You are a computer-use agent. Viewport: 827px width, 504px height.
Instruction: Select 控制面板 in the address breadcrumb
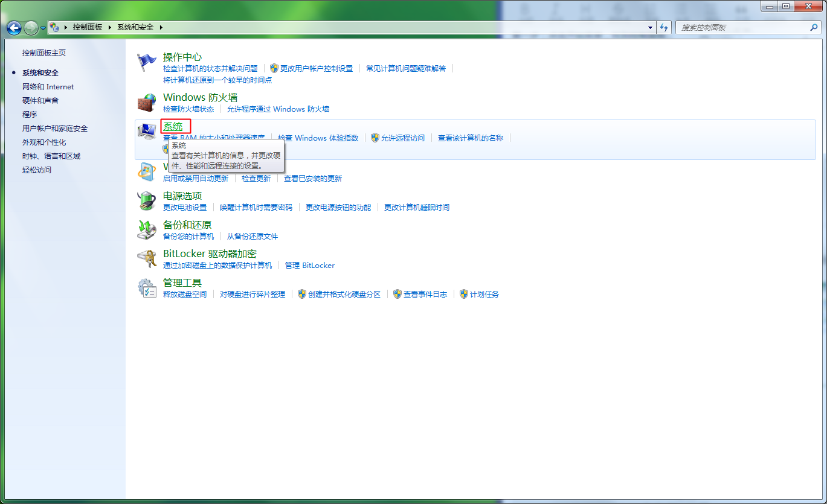coord(88,28)
